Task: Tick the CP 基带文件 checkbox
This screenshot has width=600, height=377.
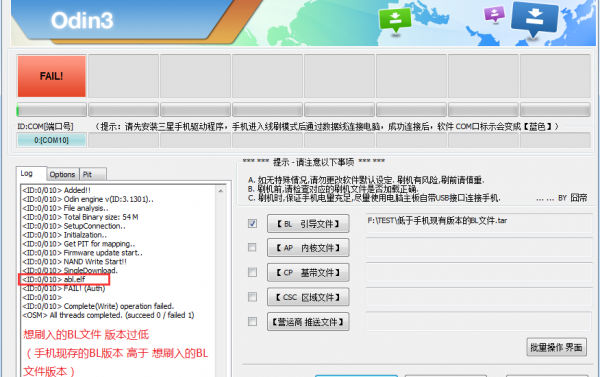Action: pos(252,272)
